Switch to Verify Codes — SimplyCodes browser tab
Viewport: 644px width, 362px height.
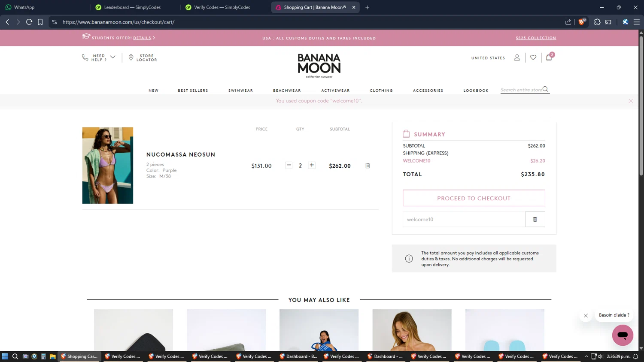pos(224,7)
